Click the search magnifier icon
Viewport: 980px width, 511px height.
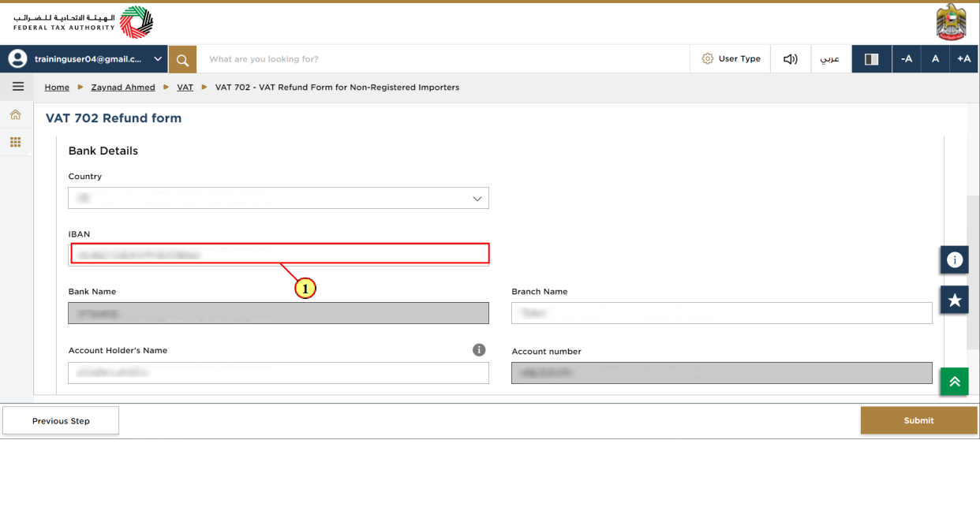(182, 59)
